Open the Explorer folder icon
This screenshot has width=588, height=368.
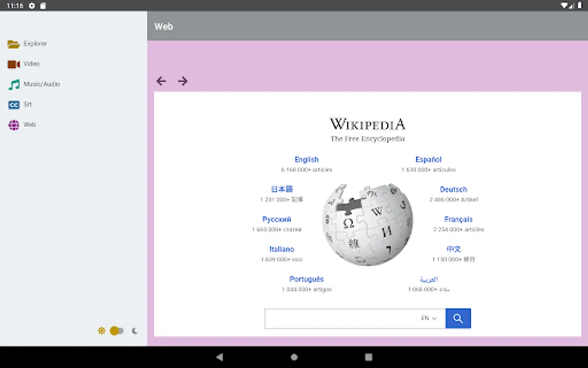pos(13,44)
